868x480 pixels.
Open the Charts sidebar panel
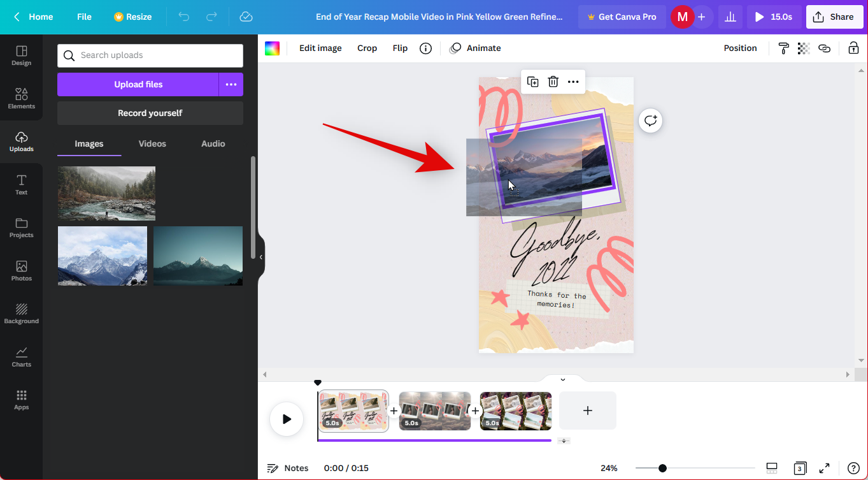click(21, 356)
